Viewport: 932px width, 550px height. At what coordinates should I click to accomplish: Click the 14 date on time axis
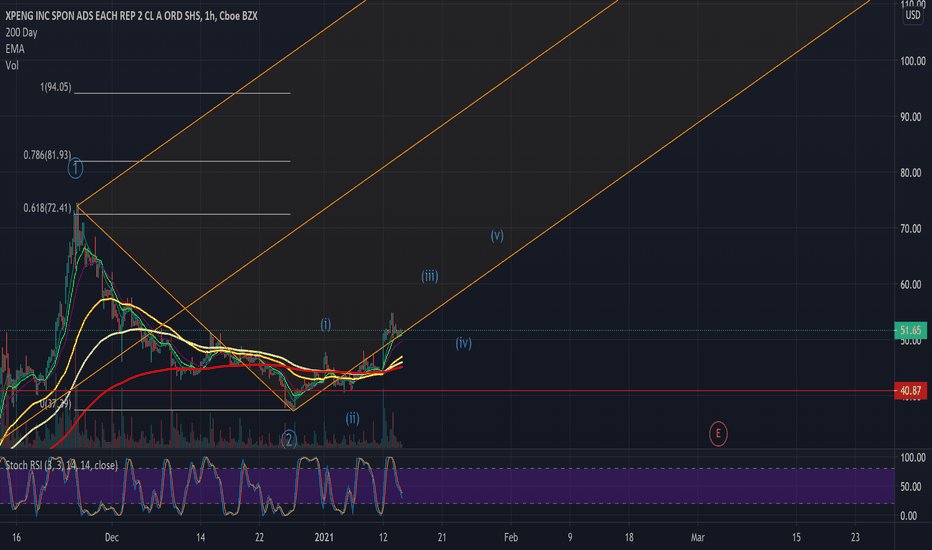(x=201, y=538)
